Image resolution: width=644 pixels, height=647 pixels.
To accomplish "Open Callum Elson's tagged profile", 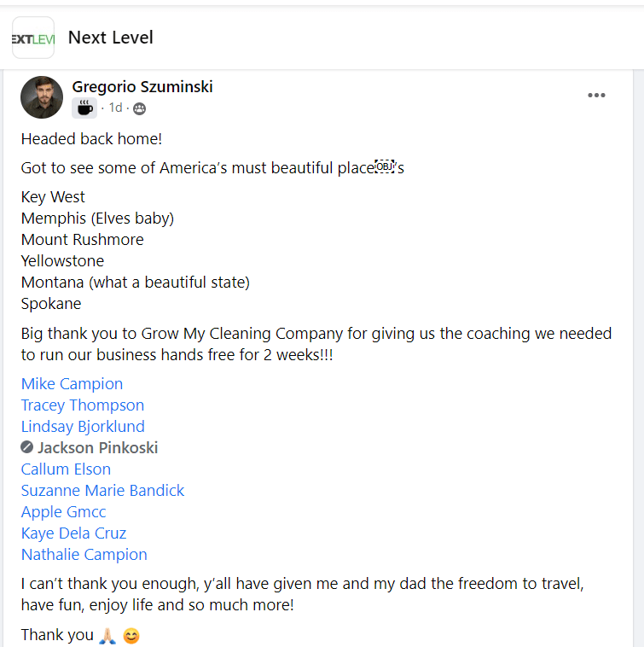I will tap(66, 469).
